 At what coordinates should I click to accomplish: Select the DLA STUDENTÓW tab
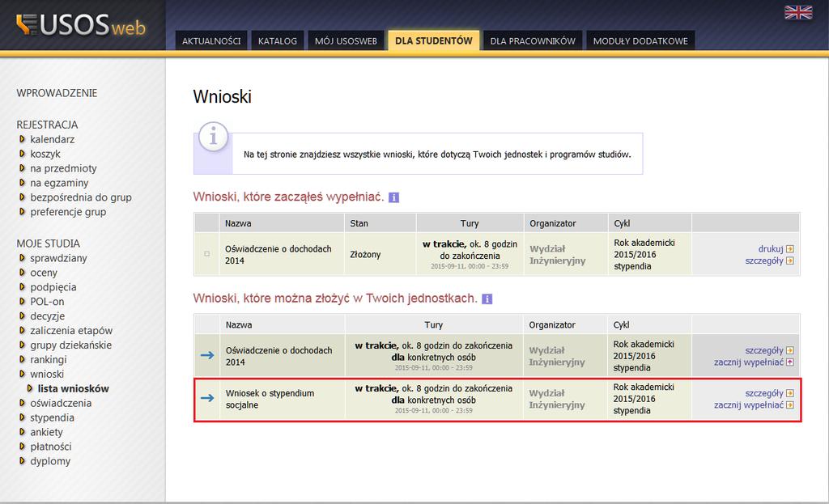(x=434, y=40)
